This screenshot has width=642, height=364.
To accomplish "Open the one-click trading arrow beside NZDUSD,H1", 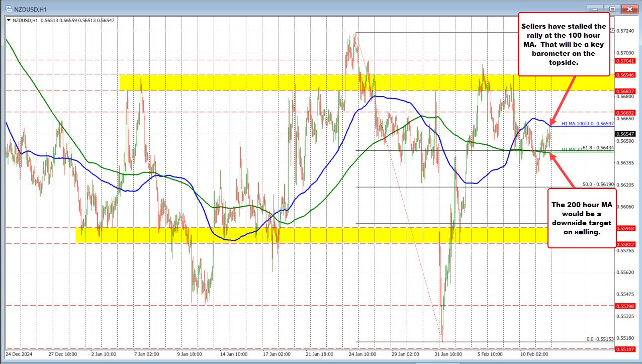I will [x=9, y=20].
